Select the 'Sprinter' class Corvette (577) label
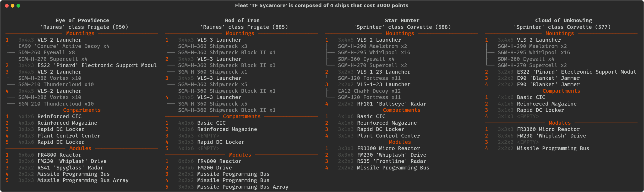The width and height of the screenshot is (644, 192). coord(562,27)
